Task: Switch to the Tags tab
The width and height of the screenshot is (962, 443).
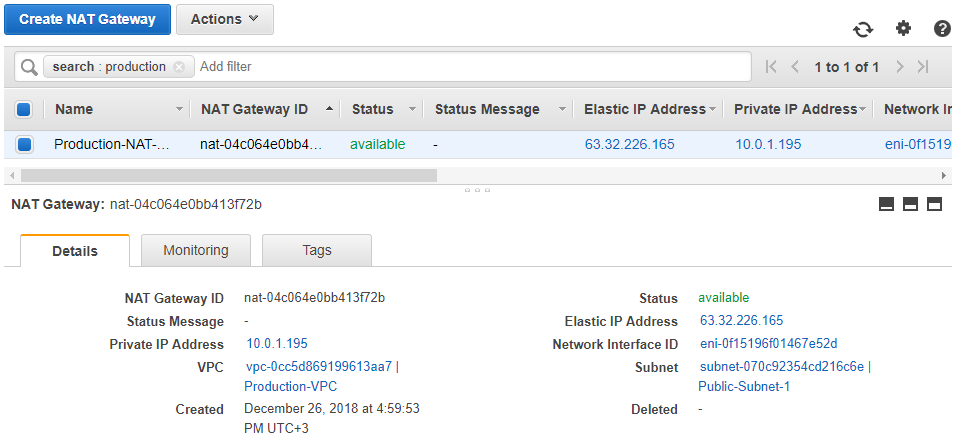Action: click(317, 250)
